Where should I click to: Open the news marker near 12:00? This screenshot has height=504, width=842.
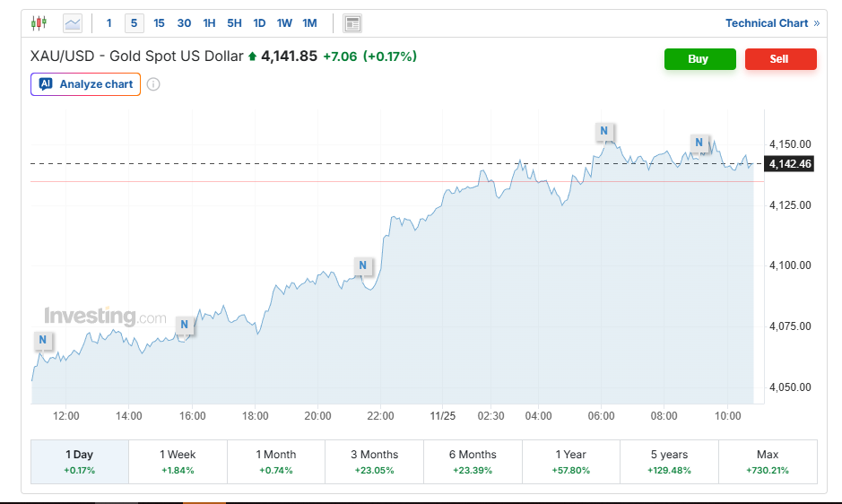click(42, 340)
